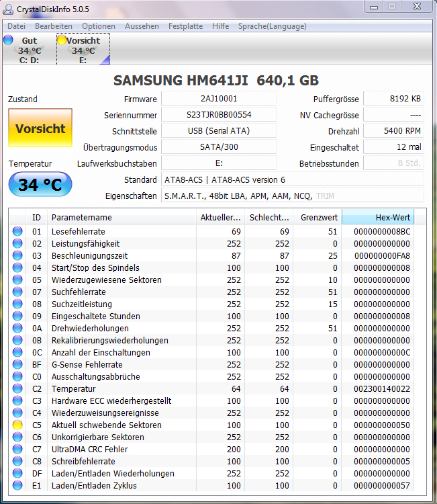Click the status orb for Wiederzugewiesene Sektoren
This screenshot has width=437, height=504.
tap(17, 280)
